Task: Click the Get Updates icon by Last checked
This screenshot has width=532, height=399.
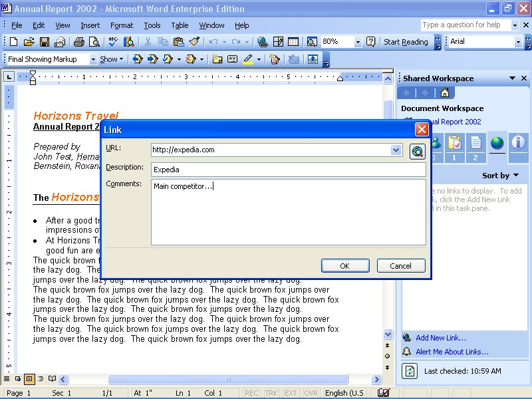Action: point(410,370)
